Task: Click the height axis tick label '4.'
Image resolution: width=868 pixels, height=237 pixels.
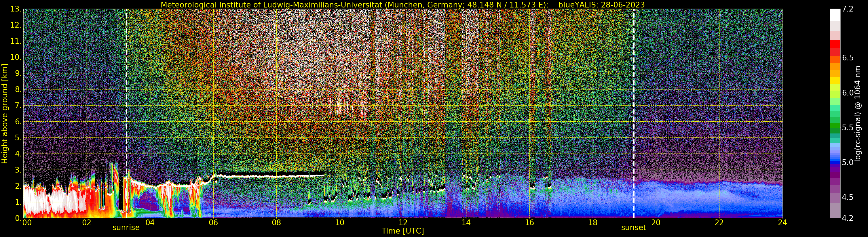Action: 18,154
